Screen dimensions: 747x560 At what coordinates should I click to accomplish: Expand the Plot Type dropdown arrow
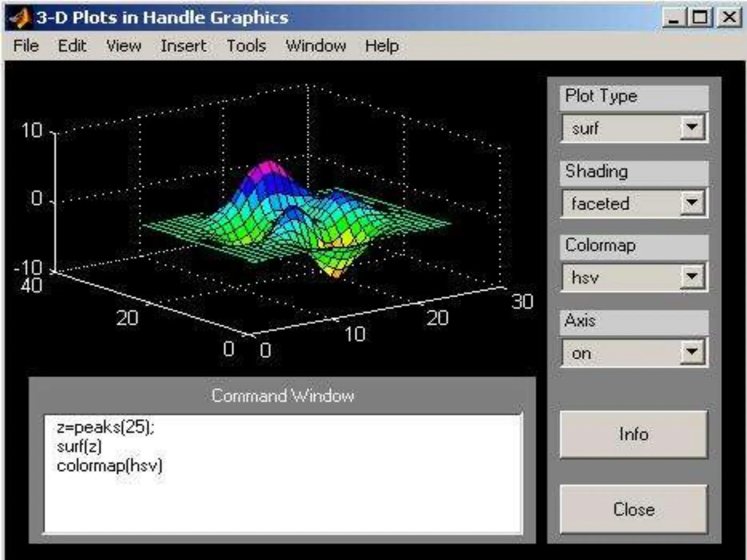(692, 128)
